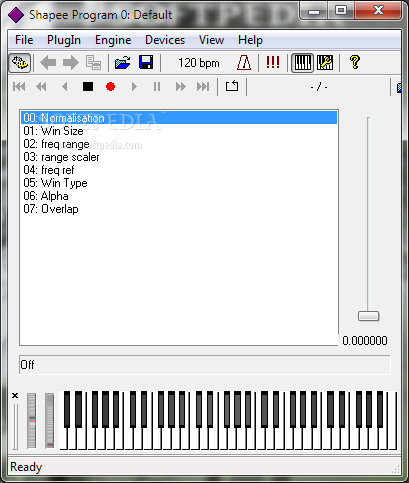The image size is (409, 483).
Task: Click the previous plugin left arrow
Action: [48, 63]
